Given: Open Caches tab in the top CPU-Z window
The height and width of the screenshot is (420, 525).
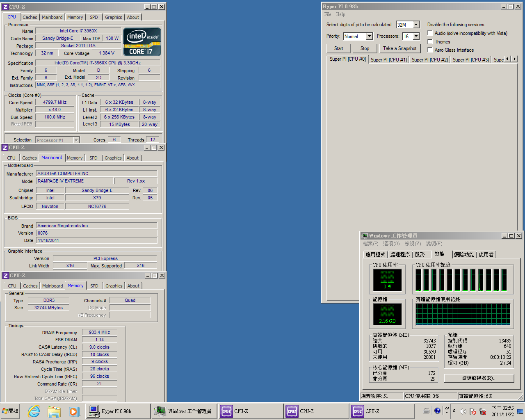Looking at the screenshot, I should [30, 17].
